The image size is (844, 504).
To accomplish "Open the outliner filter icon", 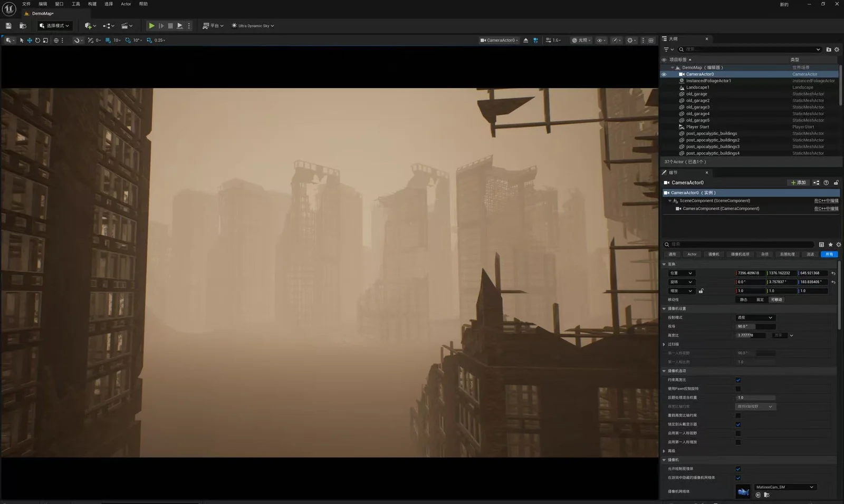I will pos(668,50).
